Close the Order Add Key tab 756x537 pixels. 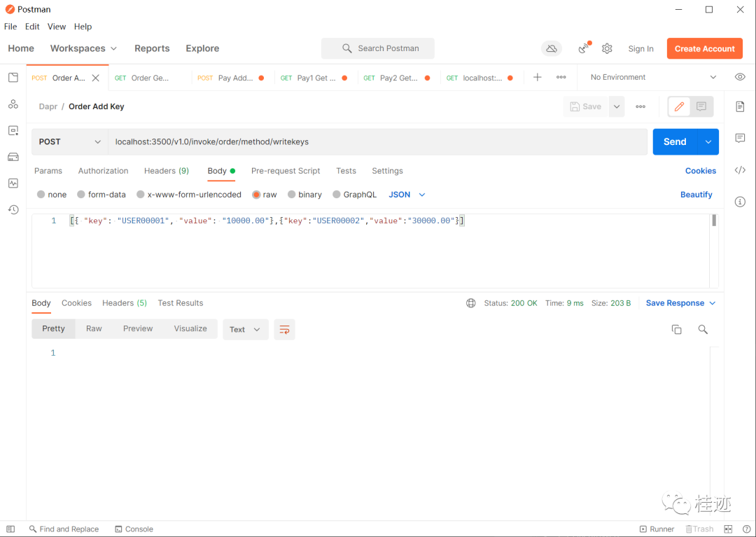click(95, 78)
